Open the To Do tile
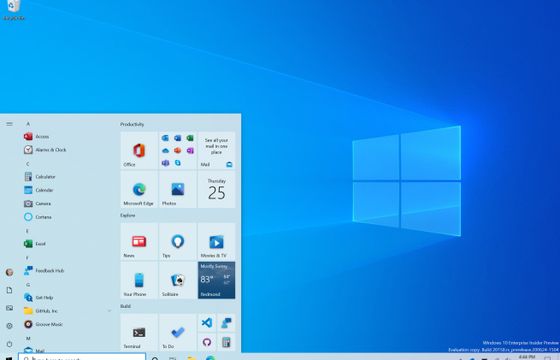 178,332
